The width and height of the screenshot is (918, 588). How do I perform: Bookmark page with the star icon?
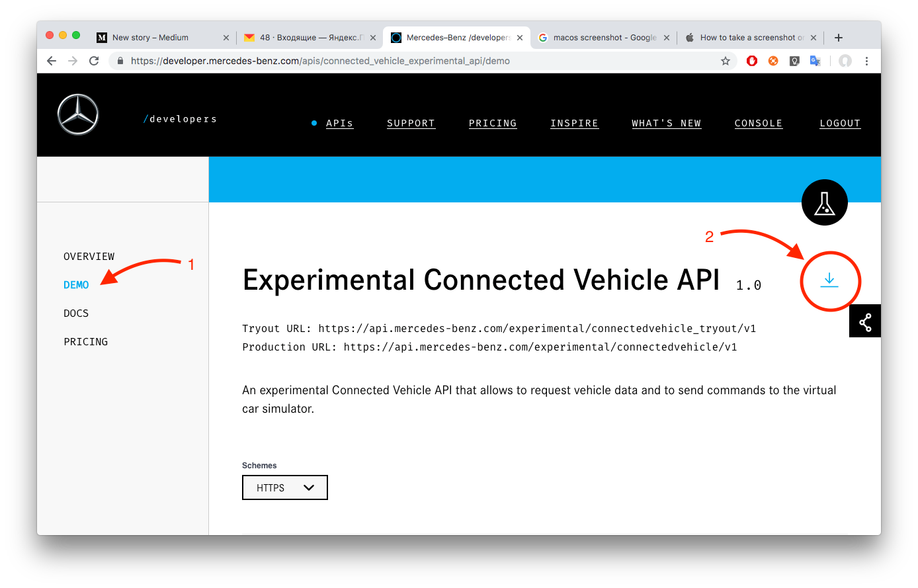point(726,61)
